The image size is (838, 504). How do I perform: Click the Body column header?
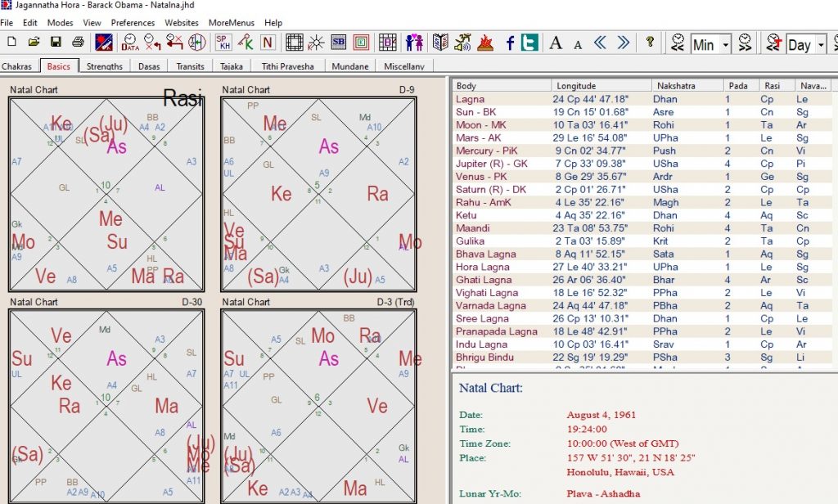tap(502, 86)
